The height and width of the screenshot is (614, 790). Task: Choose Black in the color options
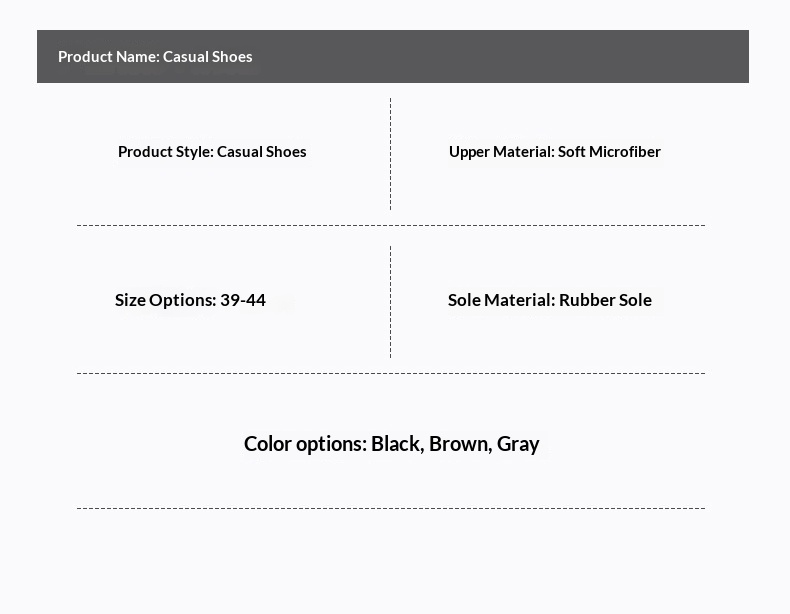click(396, 444)
